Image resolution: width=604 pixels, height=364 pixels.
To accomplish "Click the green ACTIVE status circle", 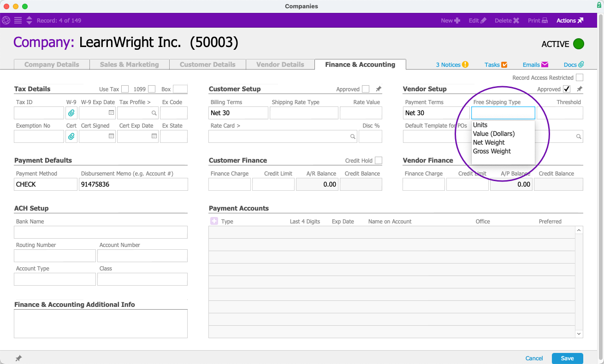I will [579, 44].
